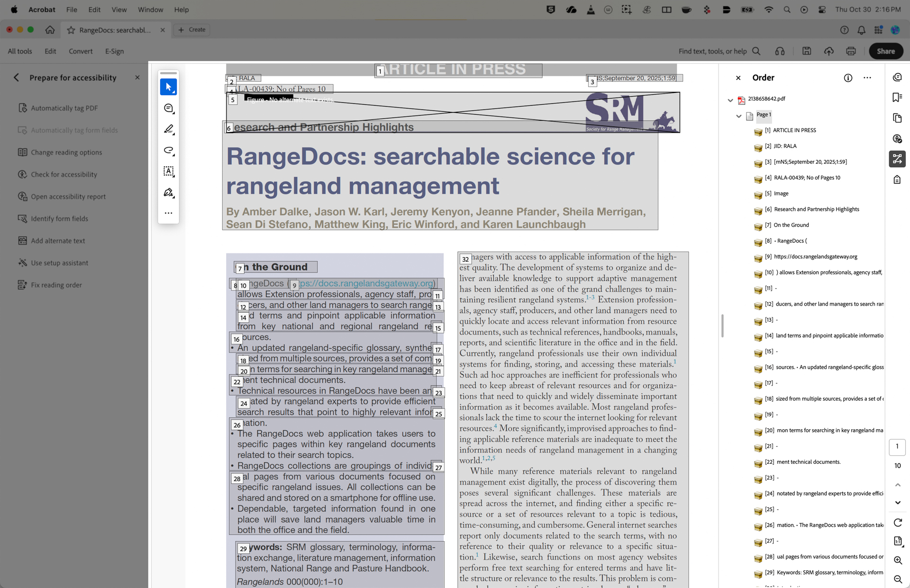The image size is (910, 588).
Task: Click the Share button
Action: click(886, 51)
